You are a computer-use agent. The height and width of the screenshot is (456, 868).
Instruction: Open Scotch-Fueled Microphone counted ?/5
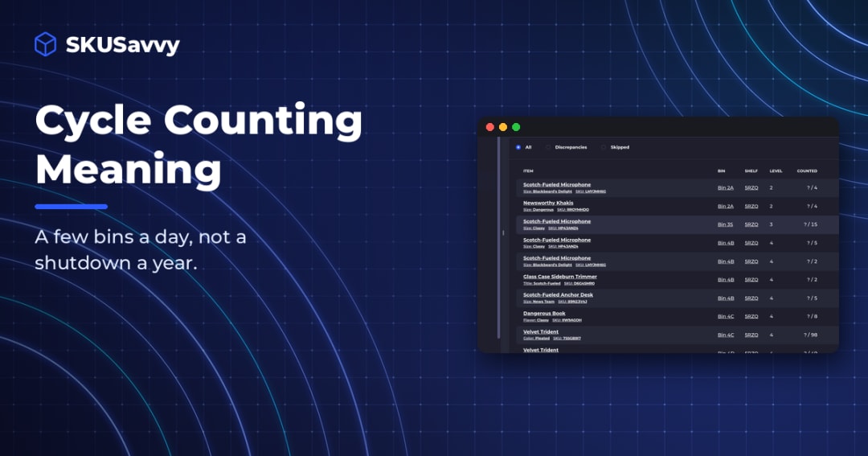click(x=557, y=240)
